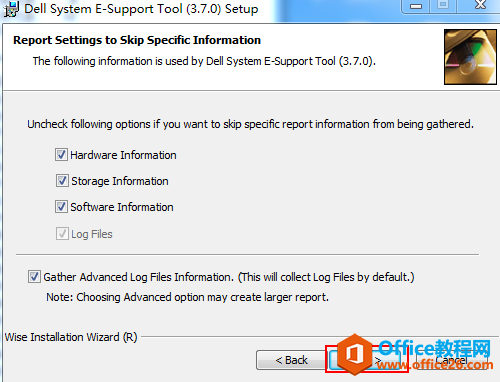Viewport: 500px width, 382px height.
Task: Click the disabled maximize window button
Action: click(x=443, y=5)
